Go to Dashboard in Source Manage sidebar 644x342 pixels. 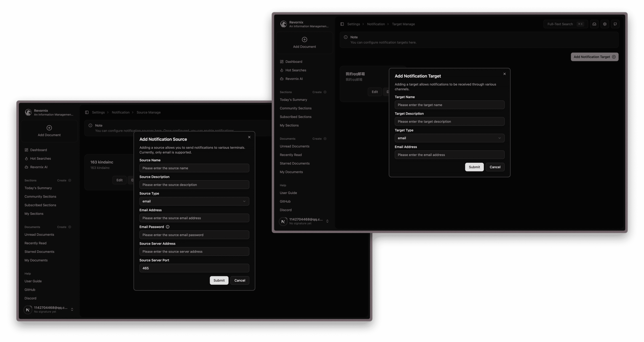38,150
